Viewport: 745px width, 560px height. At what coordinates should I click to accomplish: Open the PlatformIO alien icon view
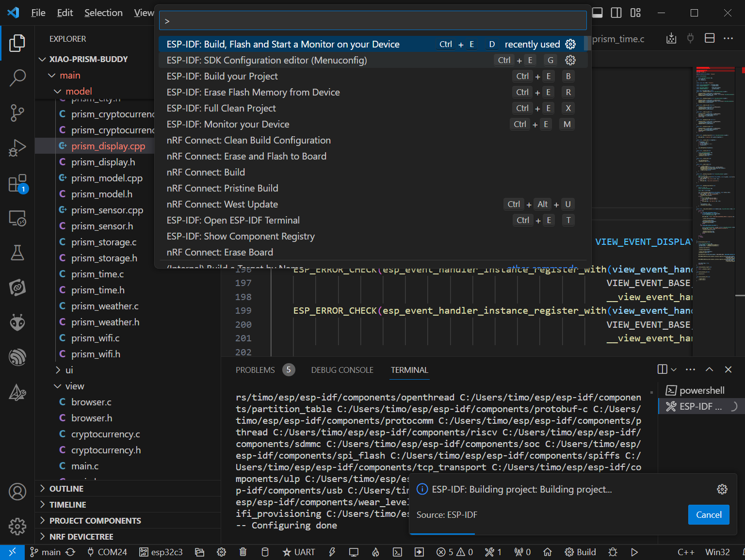pyautogui.click(x=17, y=322)
